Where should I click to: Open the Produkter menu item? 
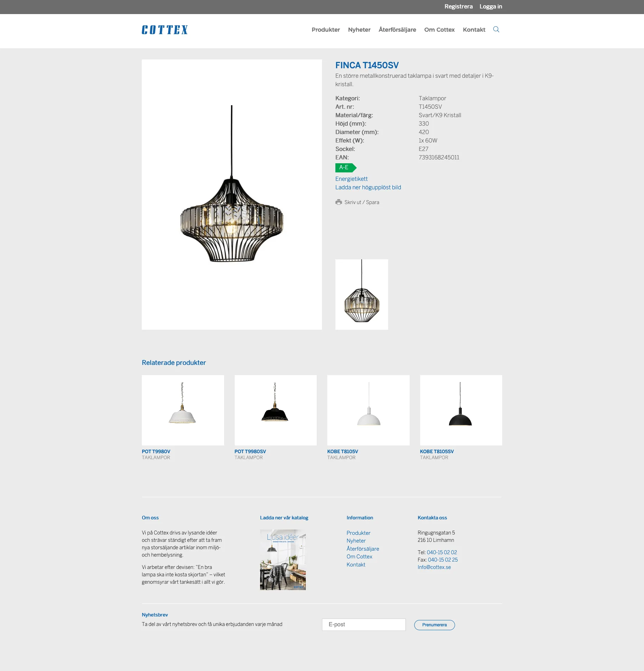[326, 30]
